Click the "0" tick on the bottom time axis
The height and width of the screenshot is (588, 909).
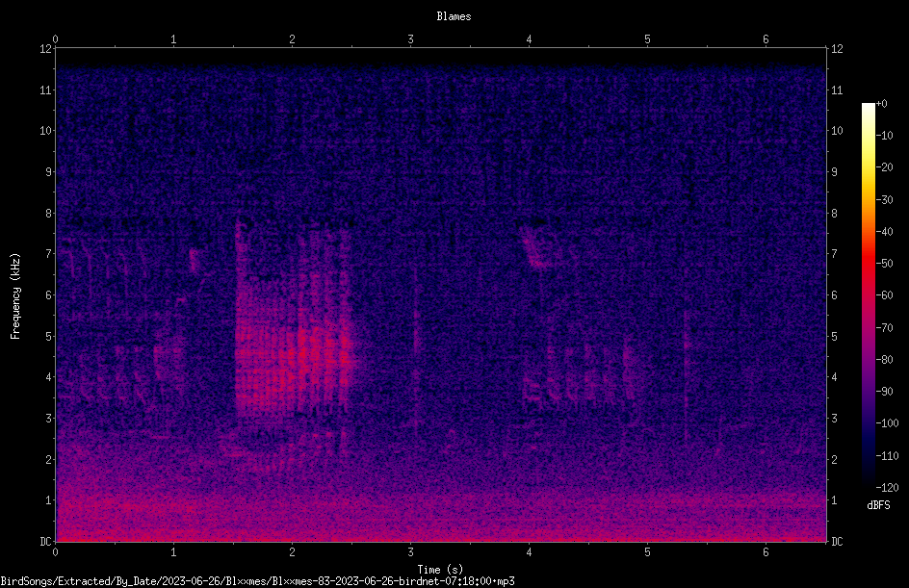pos(56,552)
